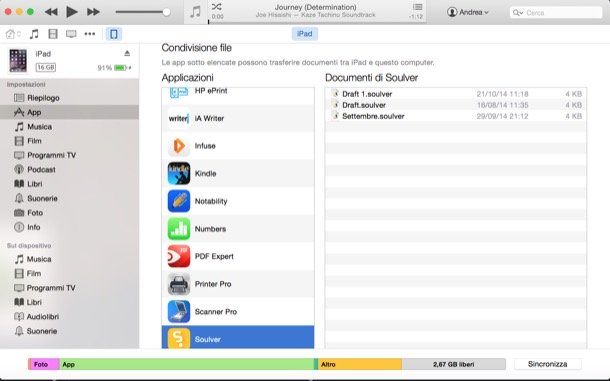The width and height of the screenshot is (610, 381).
Task: Open Film under Impostazioni
Action: tap(69, 141)
